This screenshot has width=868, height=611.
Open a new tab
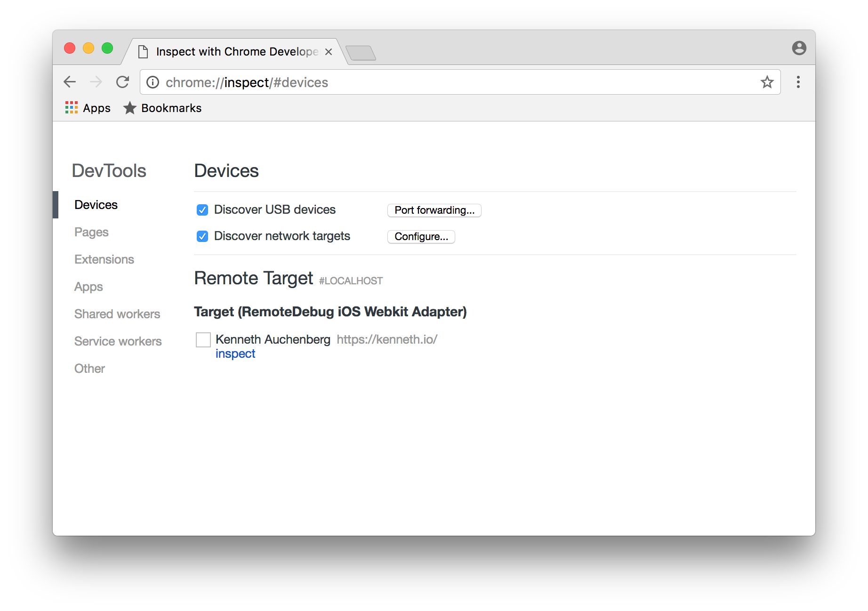tap(361, 53)
